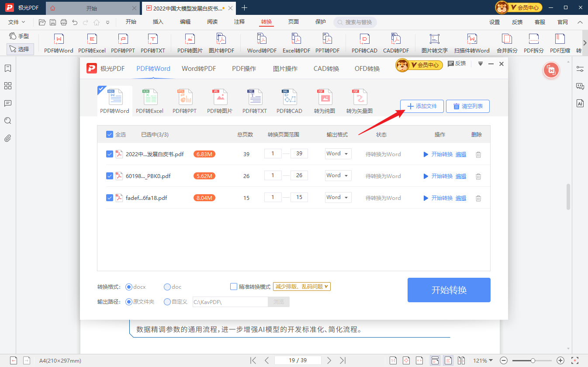
Task: Uncheck the 全选 select-all checkbox
Action: point(110,134)
